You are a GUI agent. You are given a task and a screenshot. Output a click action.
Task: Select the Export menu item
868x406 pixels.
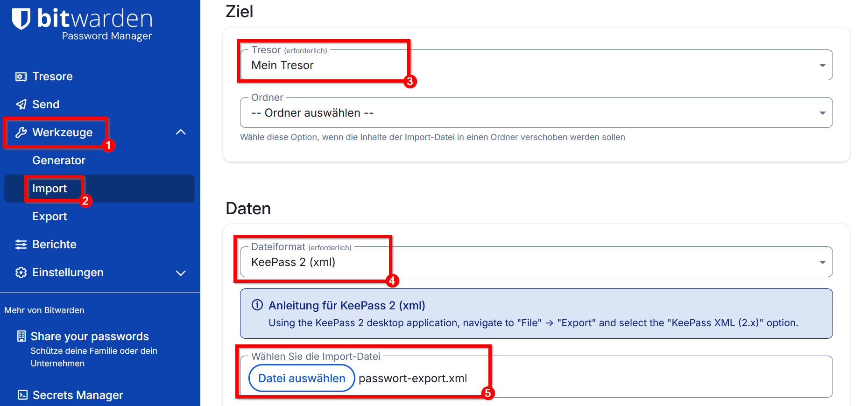49,217
